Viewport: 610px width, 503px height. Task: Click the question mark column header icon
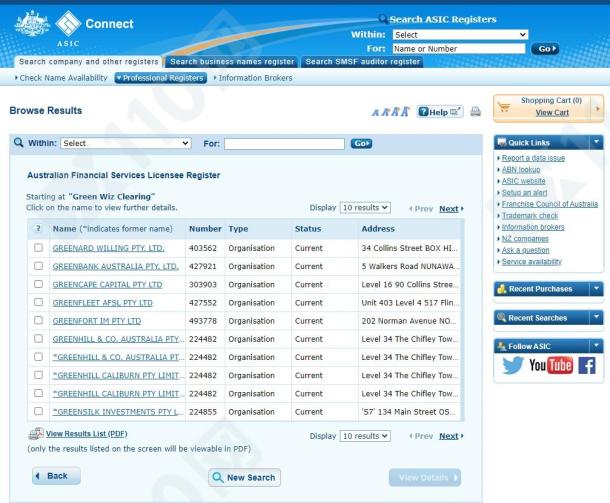coord(38,228)
